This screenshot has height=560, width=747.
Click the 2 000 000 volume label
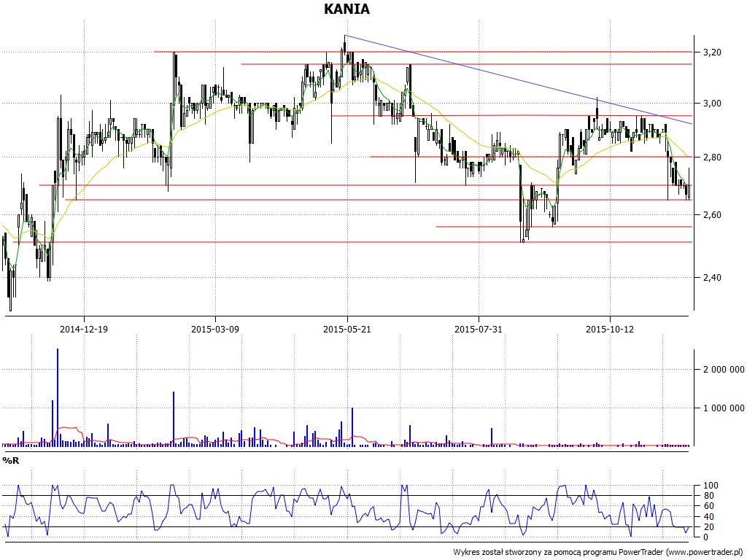point(724,370)
